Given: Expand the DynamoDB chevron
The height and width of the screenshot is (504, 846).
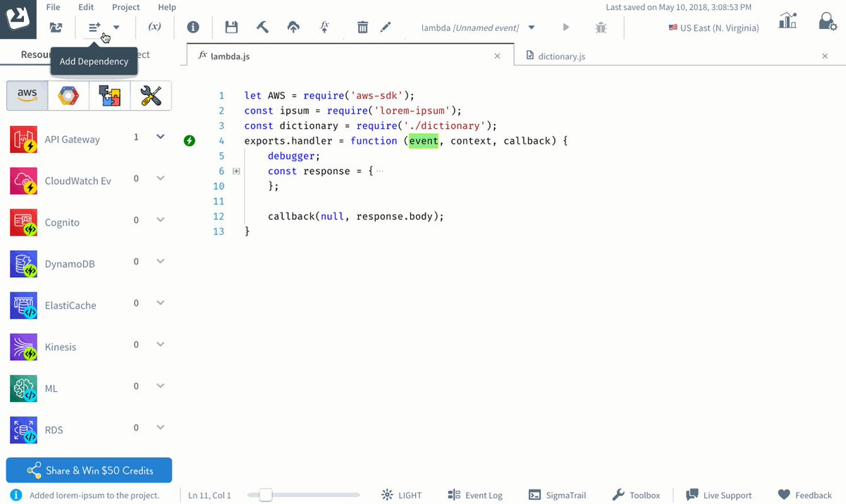Looking at the screenshot, I should click(160, 262).
